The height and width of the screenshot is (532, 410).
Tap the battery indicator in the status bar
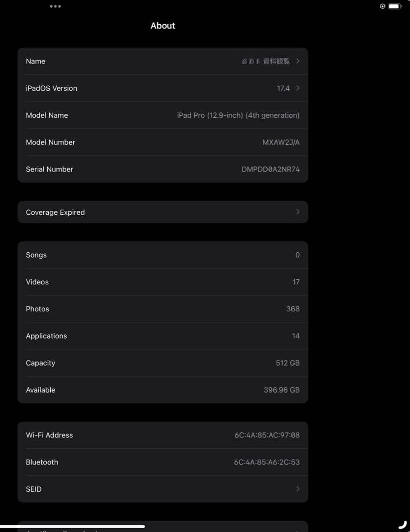coord(395,6)
